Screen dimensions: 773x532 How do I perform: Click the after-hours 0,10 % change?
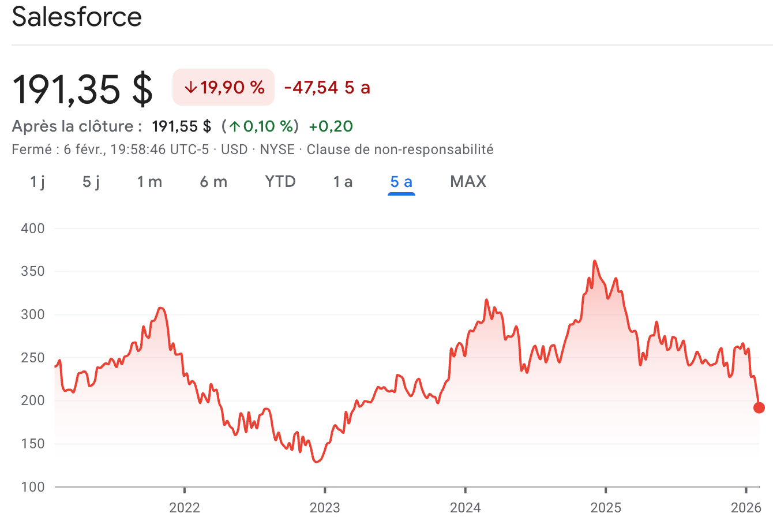point(260,126)
